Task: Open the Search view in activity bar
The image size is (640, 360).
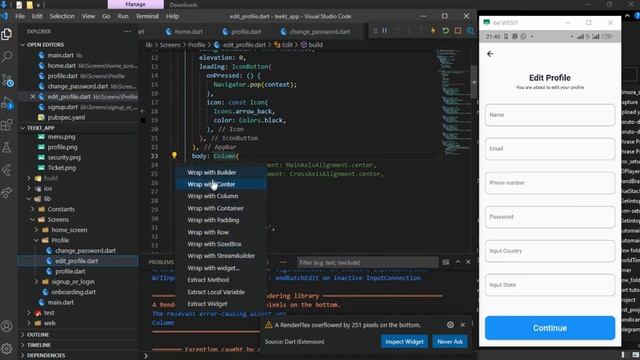Action: pos(7,56)
